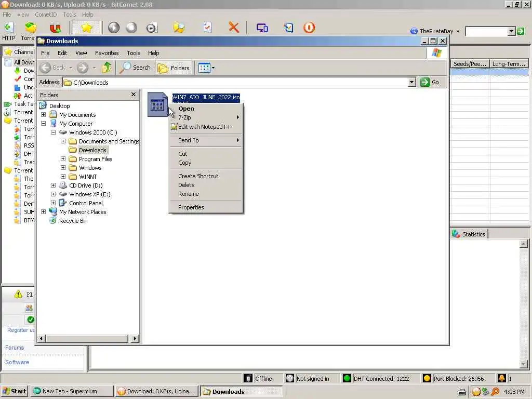The height and width of the screenshot is (399, 532).
Task: Click the Port Blocked status icon
Action: coord(427,378)
